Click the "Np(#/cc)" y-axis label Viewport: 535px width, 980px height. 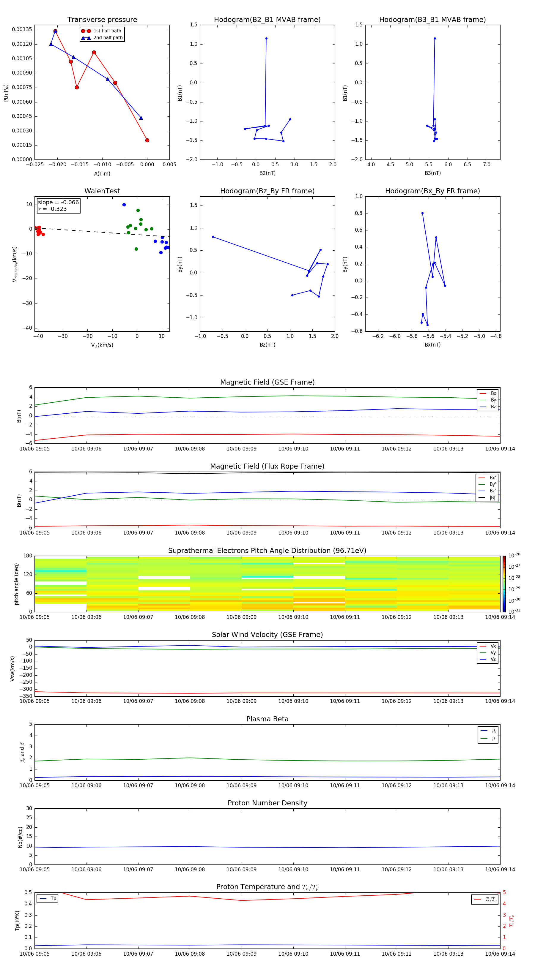click(20, 837)
